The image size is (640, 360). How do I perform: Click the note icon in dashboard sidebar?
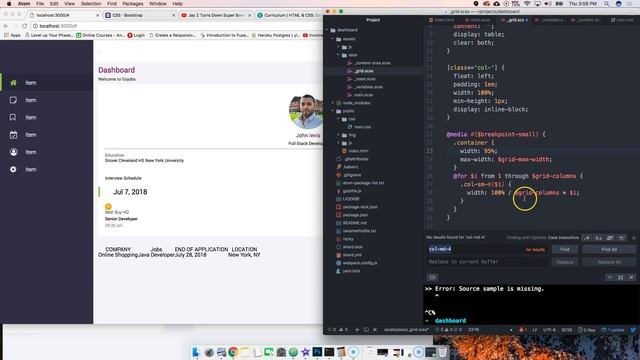pyautogui.click(x=13, y=100)
